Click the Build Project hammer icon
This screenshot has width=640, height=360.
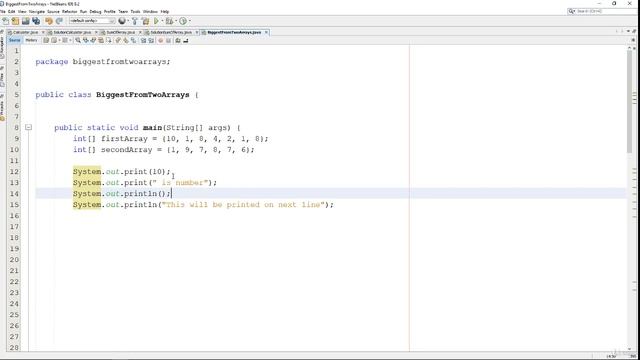click(x=135, y=21)
